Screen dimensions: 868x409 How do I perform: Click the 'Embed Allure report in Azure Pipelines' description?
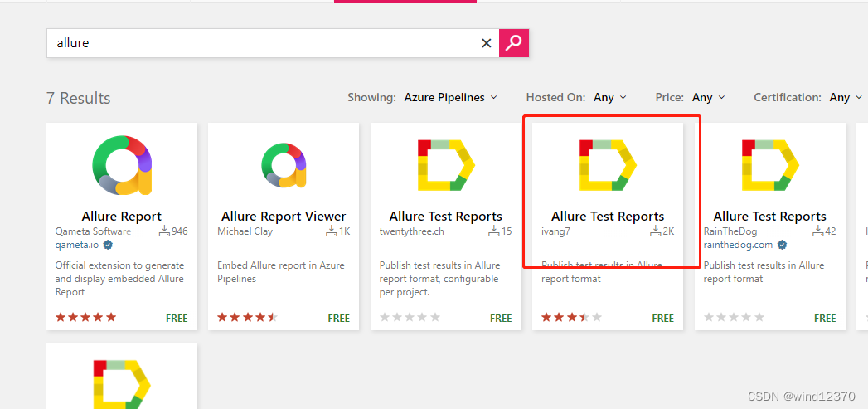pos(281,272)
